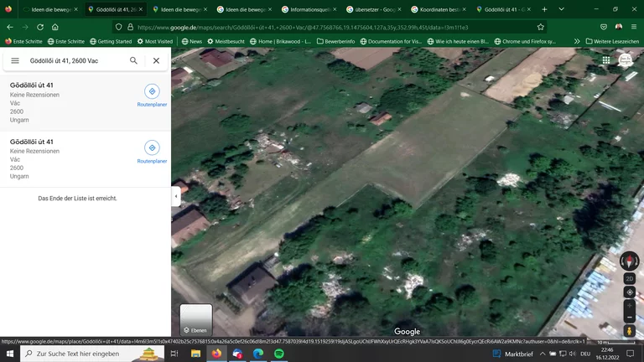Image resolution: width=644 pixels, height=362 pixels.
Task: Expand hidden system tray icons
Action: tap(543, 354)
